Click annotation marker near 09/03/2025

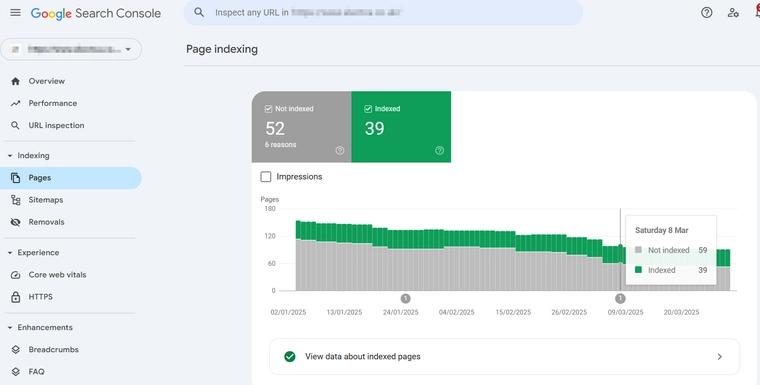coord(620,299)
